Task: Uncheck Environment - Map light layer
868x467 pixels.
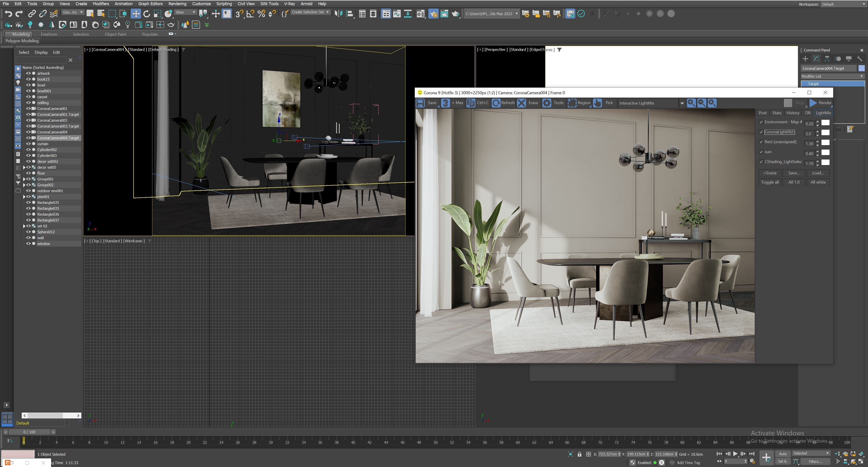Action: click(761, 122)
